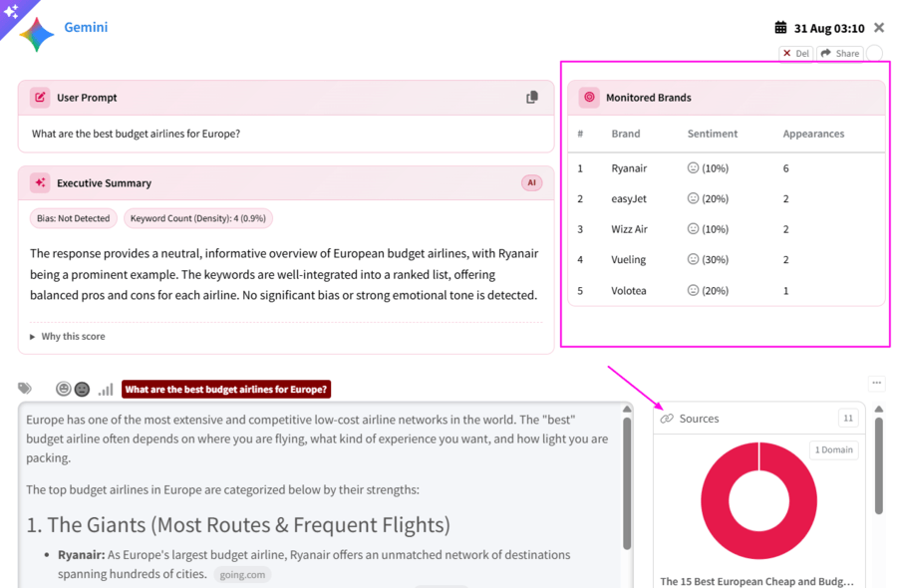Share this report
Image resolution: width=897 pixels, height=588 pixels.
click(x=840, y=53)
